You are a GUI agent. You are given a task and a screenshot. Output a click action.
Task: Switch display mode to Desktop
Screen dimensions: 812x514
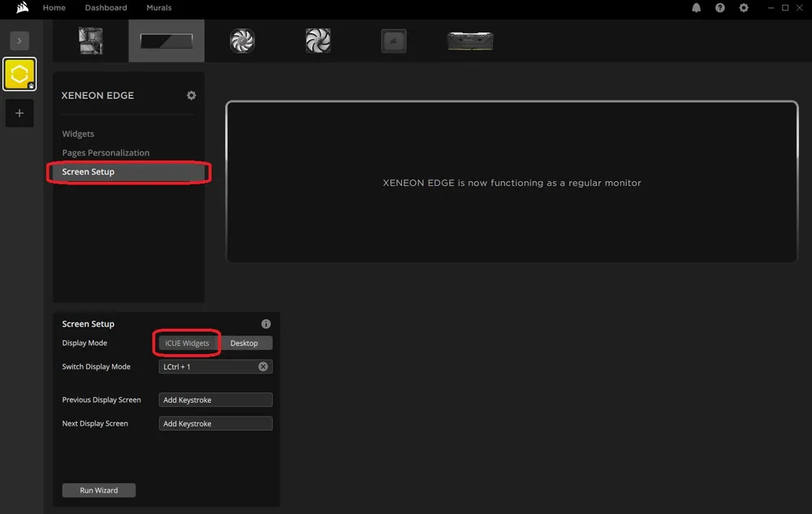(244, 343)
